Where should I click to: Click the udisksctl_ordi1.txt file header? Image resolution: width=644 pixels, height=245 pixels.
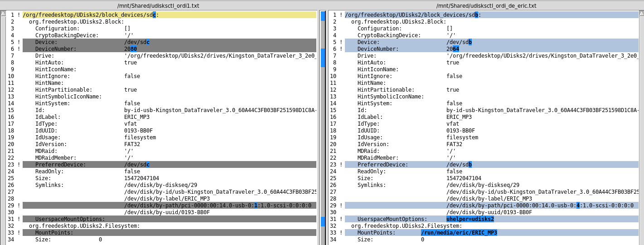click(x=158, y=5)
